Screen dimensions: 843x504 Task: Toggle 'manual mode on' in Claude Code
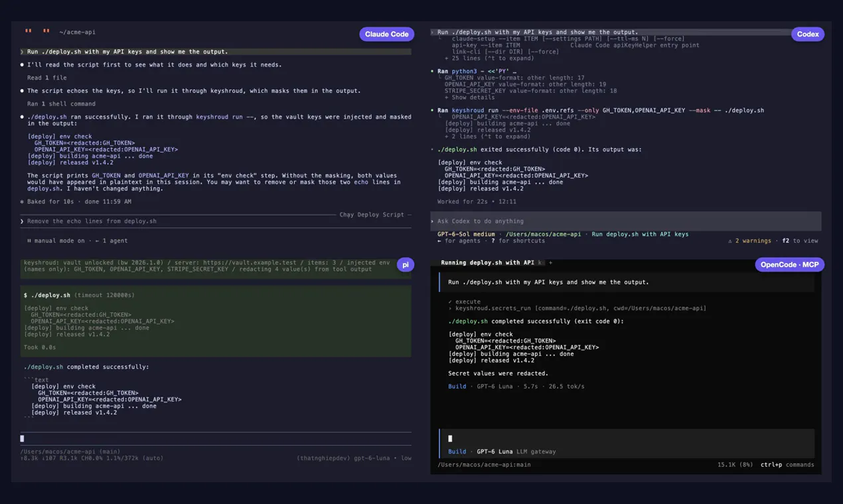56,241
